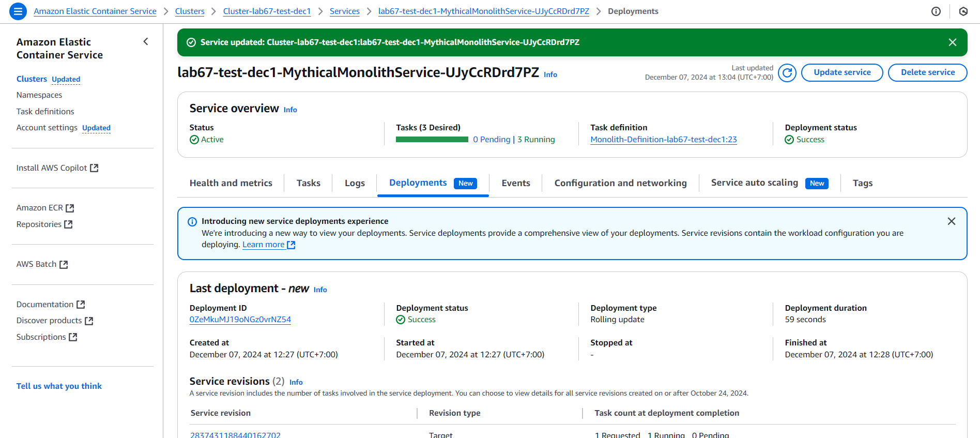Dismiss the green Service updated banner

(953, 42)
